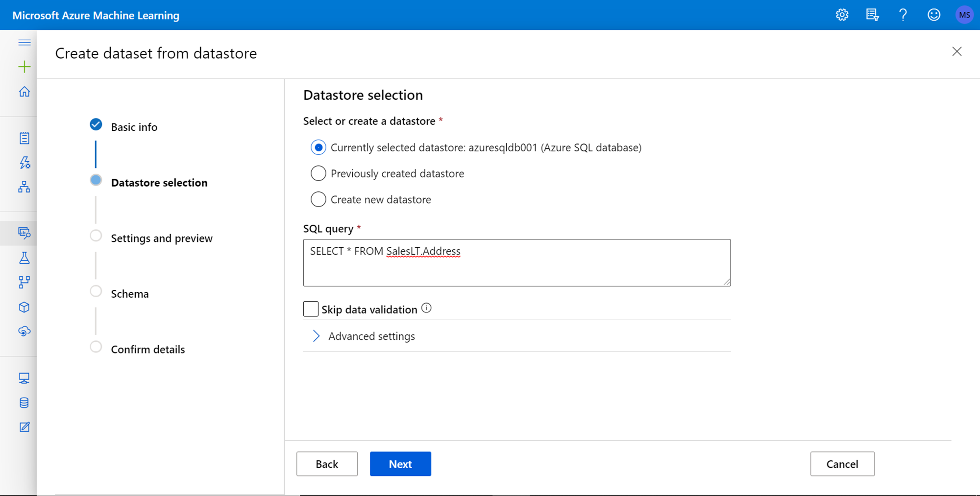Open the settings gear in header
The height and width of the screenshot is (496, 980).
(842, 15)
